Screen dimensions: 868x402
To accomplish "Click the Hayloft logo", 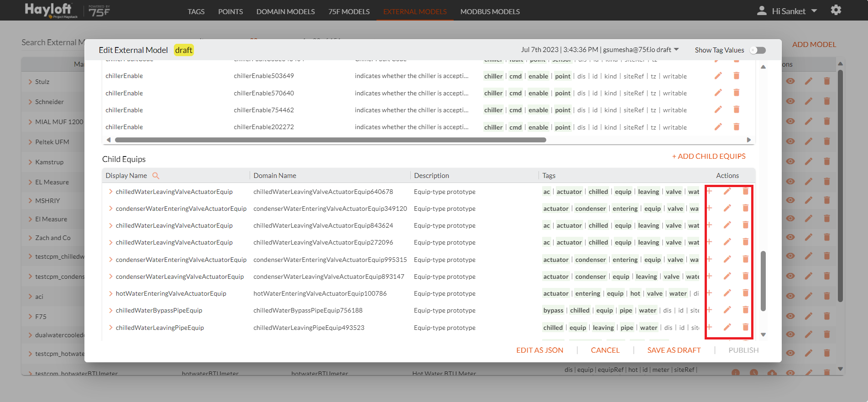I will [x=51, y=10].
